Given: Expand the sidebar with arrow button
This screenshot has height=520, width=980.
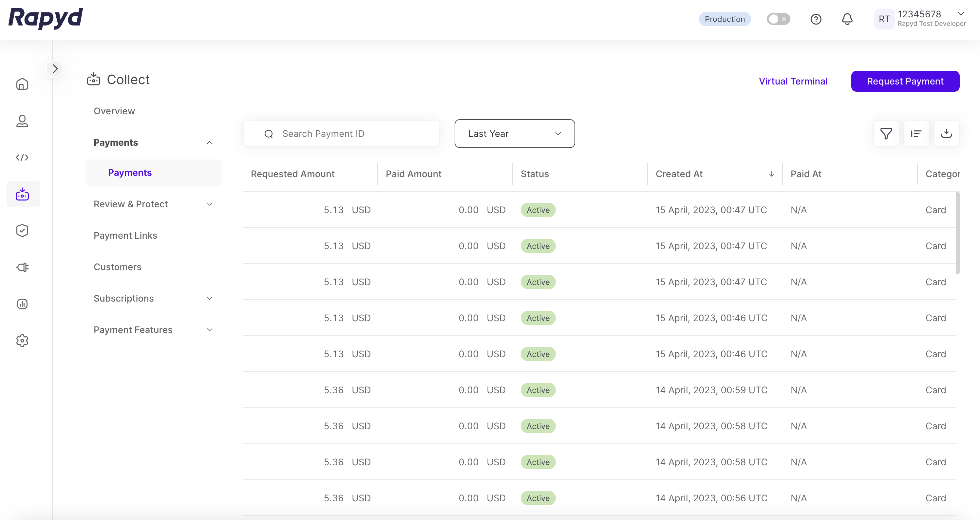Looking at the screenshot, I should tap(55, 69).
